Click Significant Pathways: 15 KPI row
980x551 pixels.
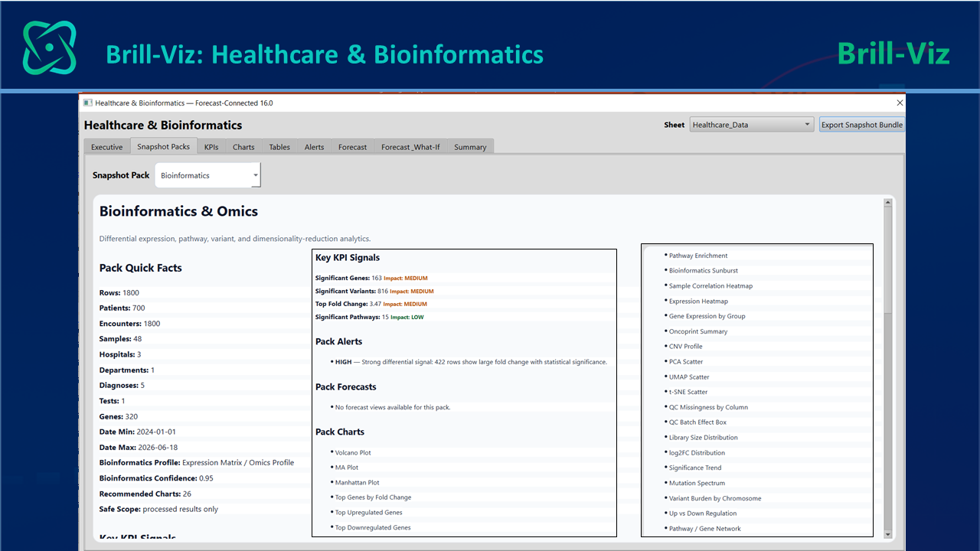370,317
